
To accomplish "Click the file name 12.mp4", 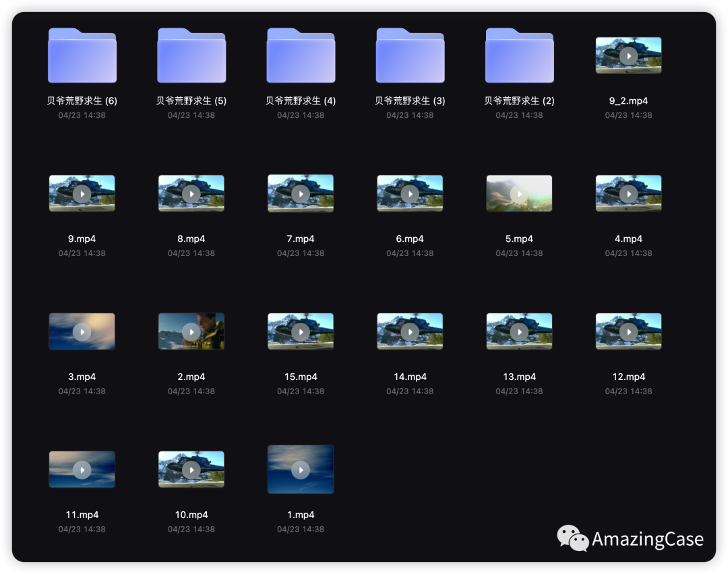I will point(629,377).
